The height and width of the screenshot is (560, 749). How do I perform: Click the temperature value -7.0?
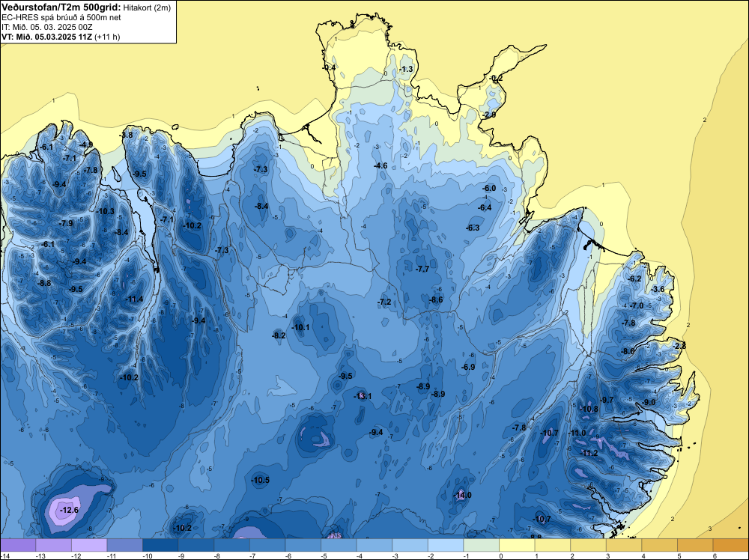[637, 306]
